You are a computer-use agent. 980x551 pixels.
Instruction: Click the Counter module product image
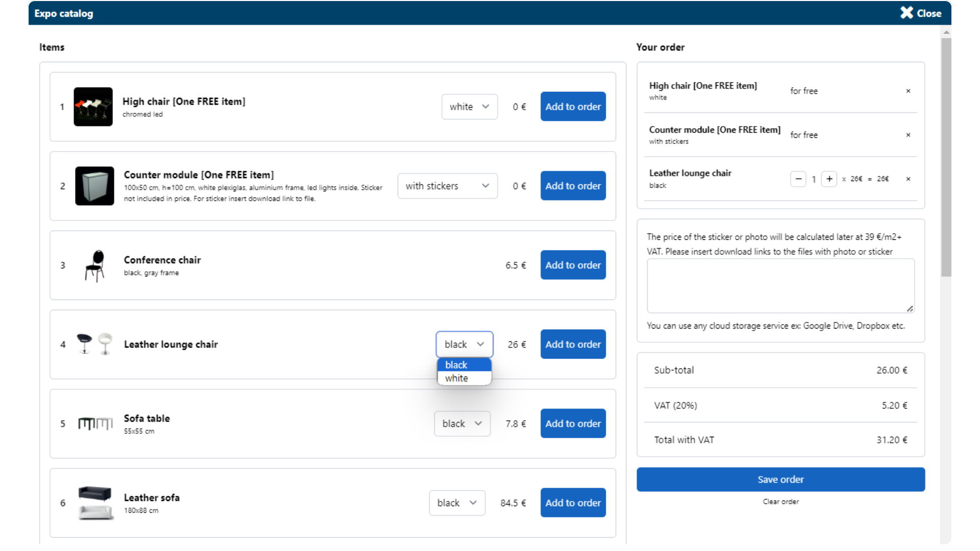point(94,186)
